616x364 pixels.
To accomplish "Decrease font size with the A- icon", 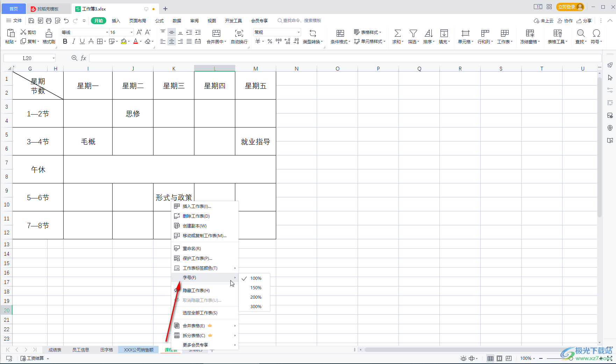I will (x=148, y=32).
